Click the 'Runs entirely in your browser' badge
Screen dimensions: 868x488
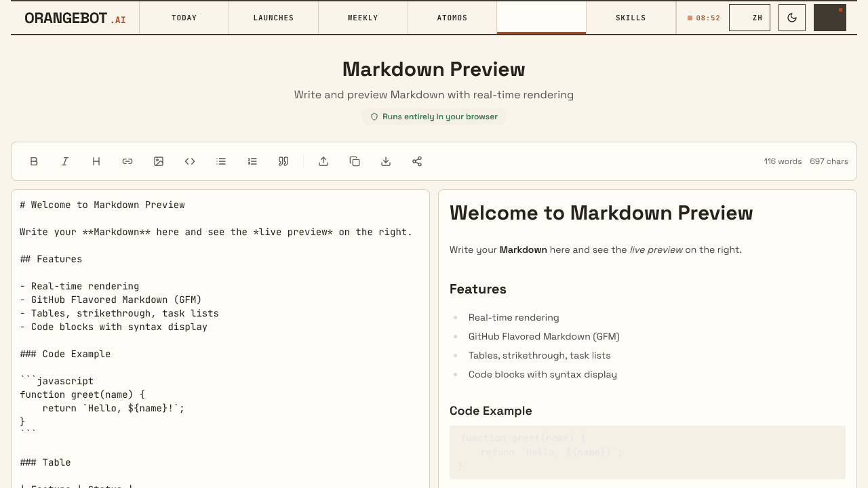tap(434, 117)
